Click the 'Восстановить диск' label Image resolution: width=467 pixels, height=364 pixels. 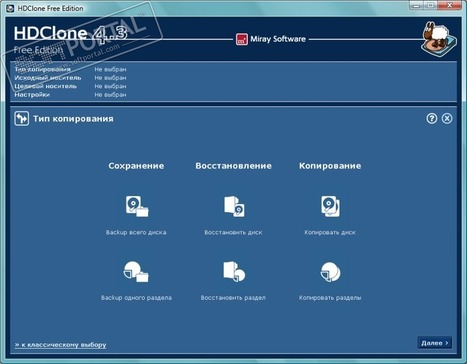pos(233,232)
